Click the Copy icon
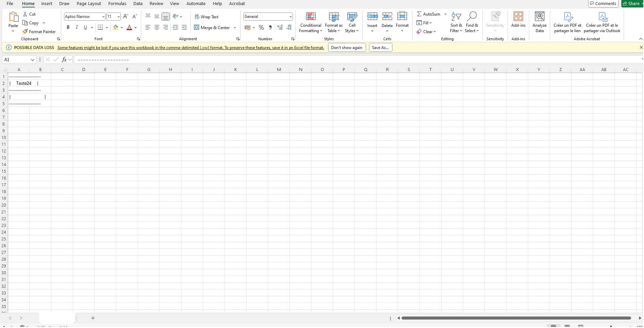The height and width of the screenshot is (328, 644). point(25,23)
